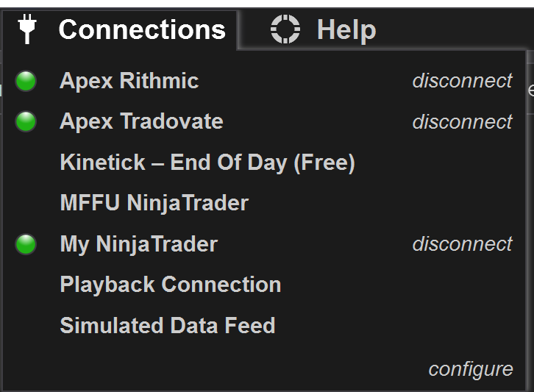Click the lifebuoy Help icon
The height and width of the screenshot is (392, 534).
[285, 29]
